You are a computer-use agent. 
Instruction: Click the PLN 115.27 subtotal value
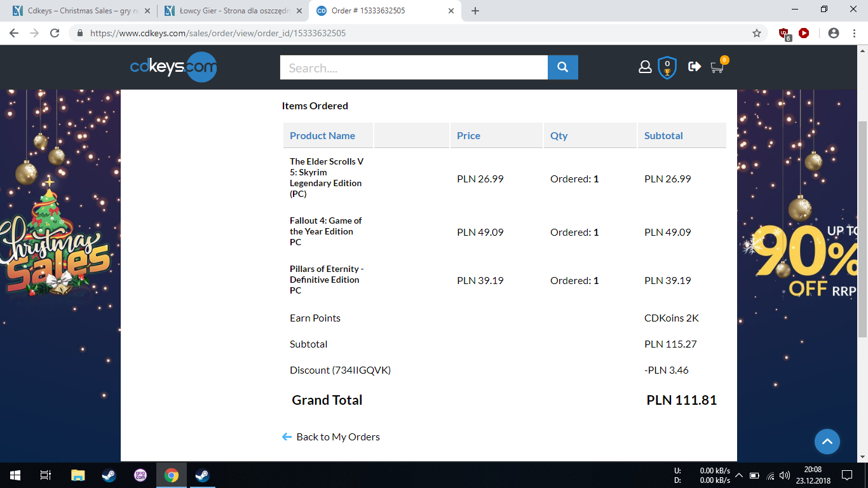point(670,344)
